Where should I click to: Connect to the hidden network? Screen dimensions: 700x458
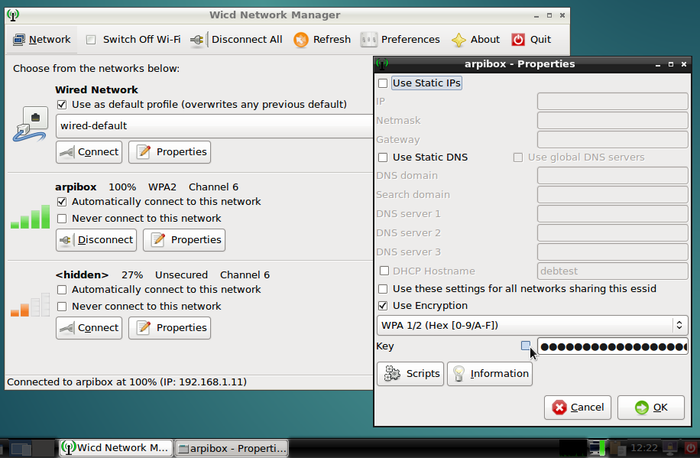[89, 328]
